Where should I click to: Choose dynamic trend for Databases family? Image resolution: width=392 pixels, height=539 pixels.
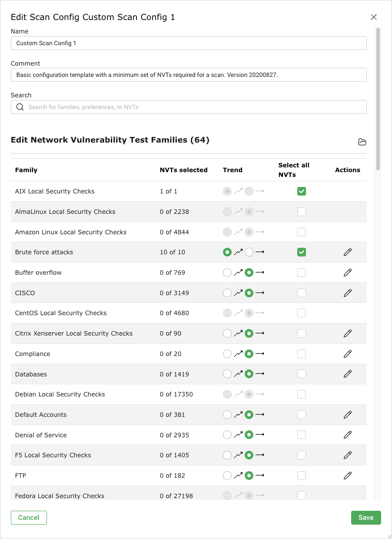[x=227, y=374]
